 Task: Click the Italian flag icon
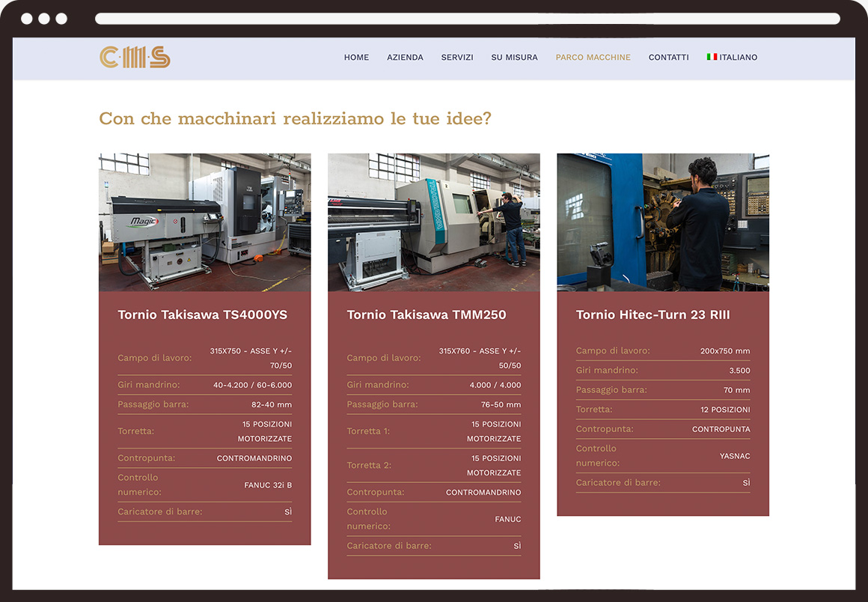coord(712,56)
